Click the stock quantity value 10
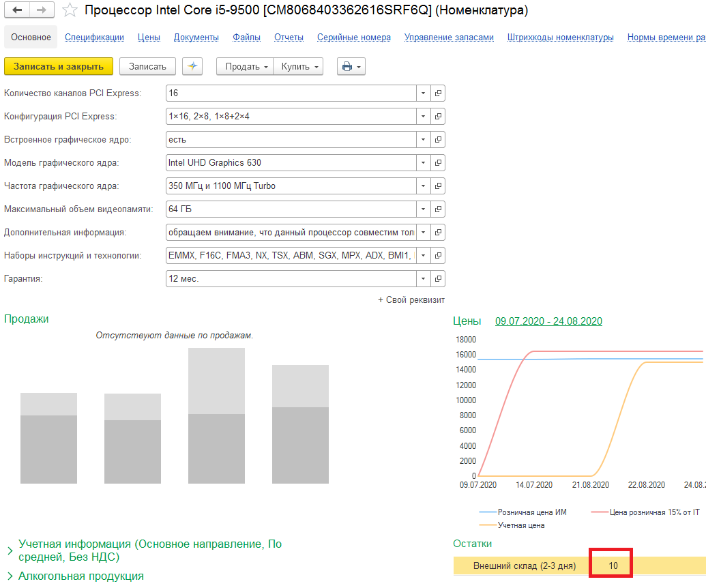The image size is (706, 588). [x=613, y=565]
